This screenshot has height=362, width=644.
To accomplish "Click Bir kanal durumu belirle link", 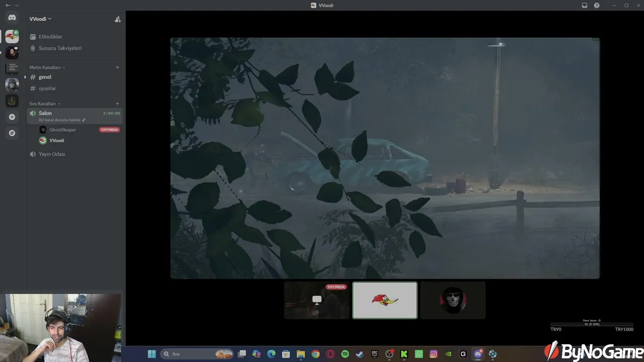I will click(60, 120).
